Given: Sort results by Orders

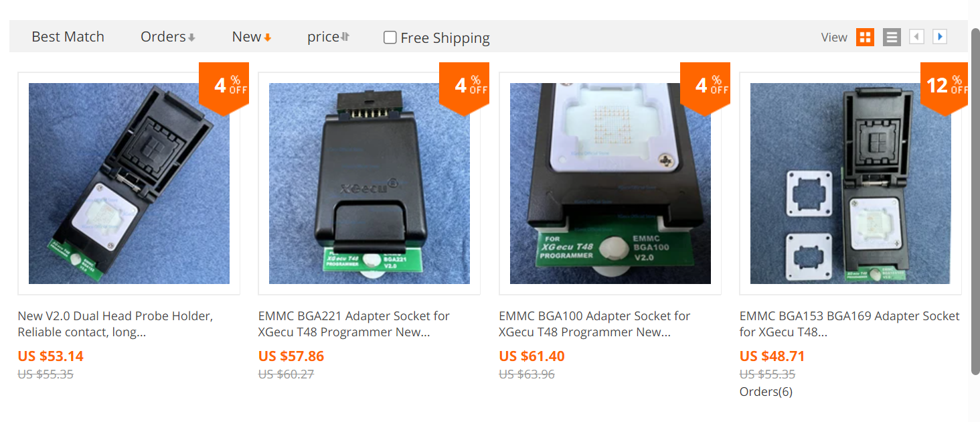Looking at the screenshot, I should (x=167, y=37).
